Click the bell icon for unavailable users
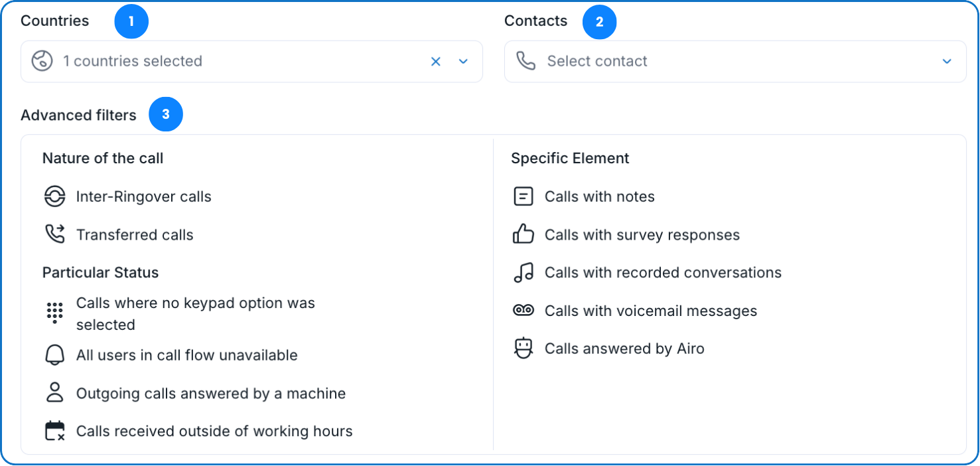 (54, 355)
